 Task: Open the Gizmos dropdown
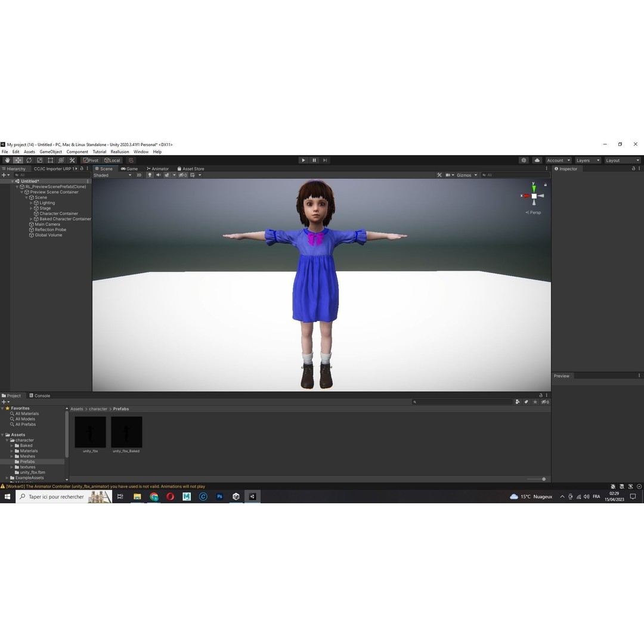coord(467,175)
